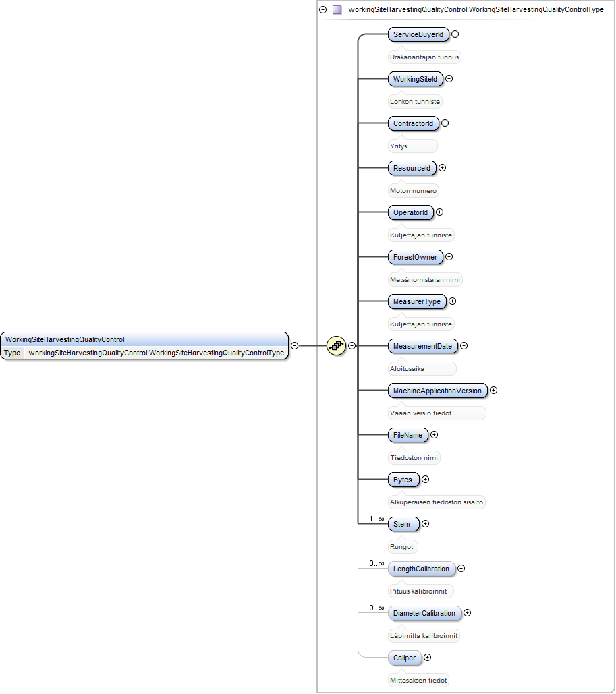
Task: Collapse the sequence compositor children
Action: (x=352, y=346)
